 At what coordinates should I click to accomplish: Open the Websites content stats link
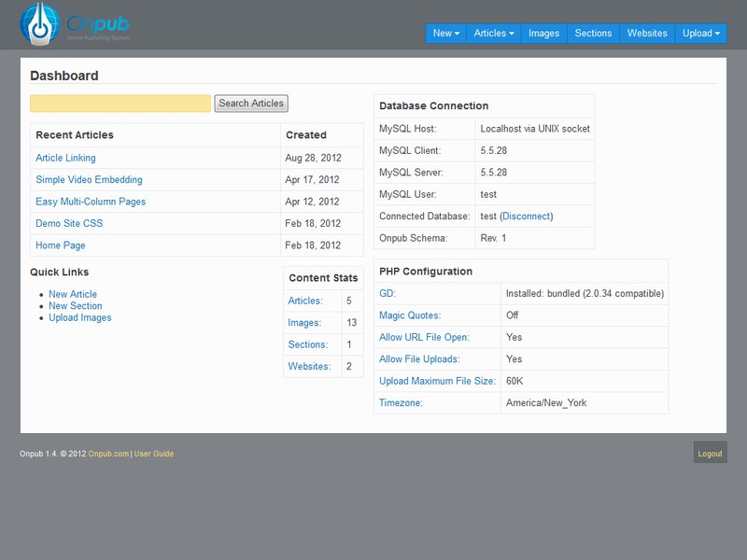[x=309, y=366]
